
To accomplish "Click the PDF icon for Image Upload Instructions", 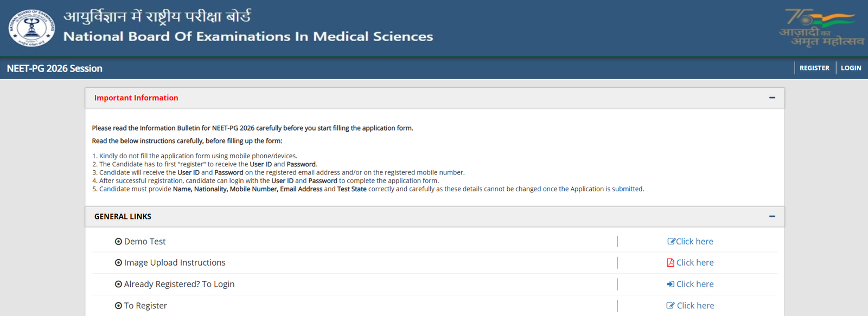I will pos(671,262).
